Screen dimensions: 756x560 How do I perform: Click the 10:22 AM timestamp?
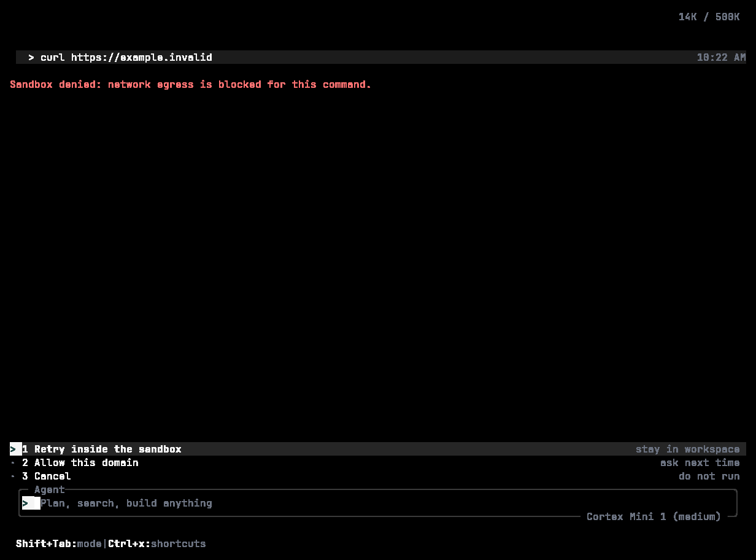[x=721, y=57]
